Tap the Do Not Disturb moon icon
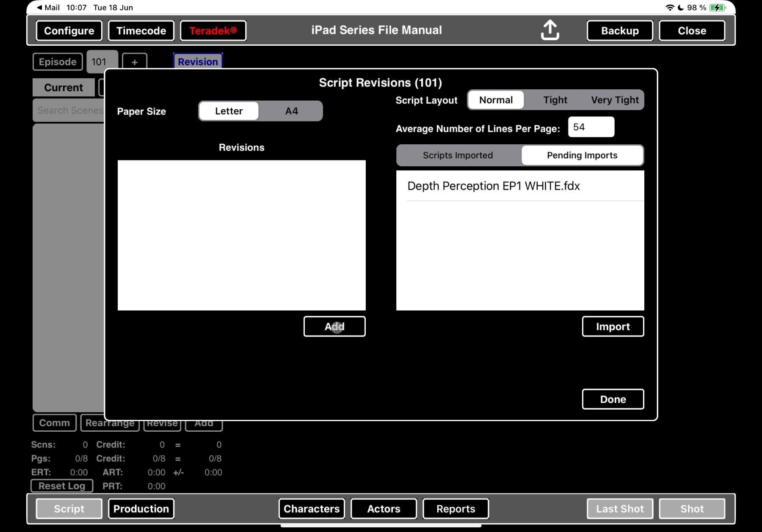The height and width of the screenshot is (532, 762). [x=681, y=8]
